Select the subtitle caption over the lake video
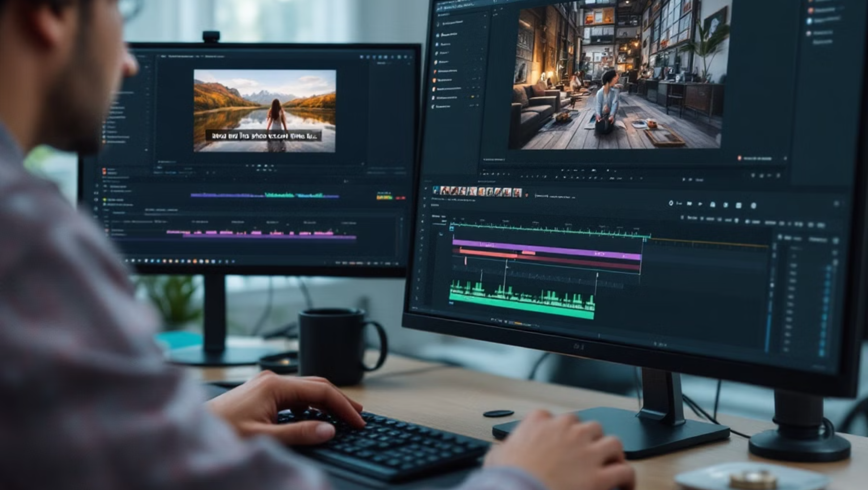 263,136
